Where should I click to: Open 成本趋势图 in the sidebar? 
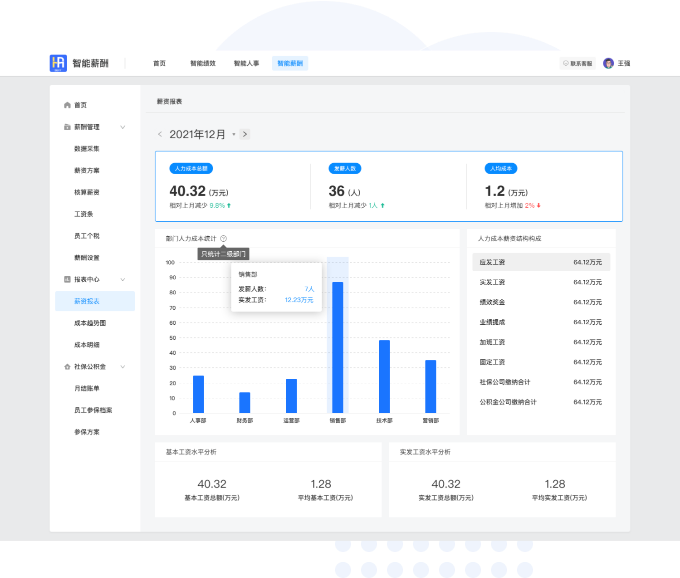coord(90,323)
